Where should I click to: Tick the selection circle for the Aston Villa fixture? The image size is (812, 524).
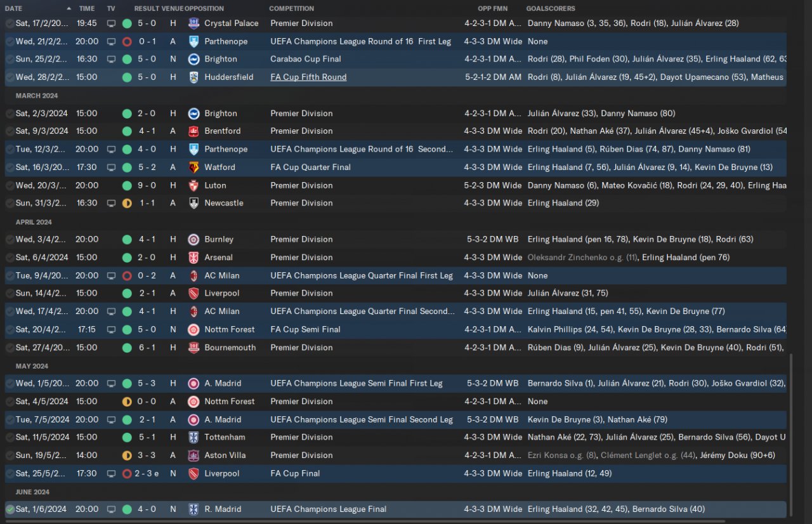coord(10,455)
